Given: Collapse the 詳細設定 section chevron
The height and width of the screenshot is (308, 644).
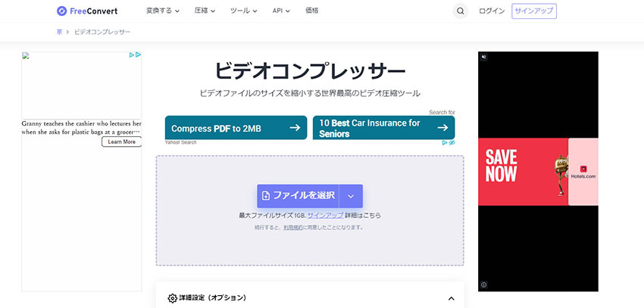Looking at the screenshot, I should pyautogui.click(x=451, y=299).
